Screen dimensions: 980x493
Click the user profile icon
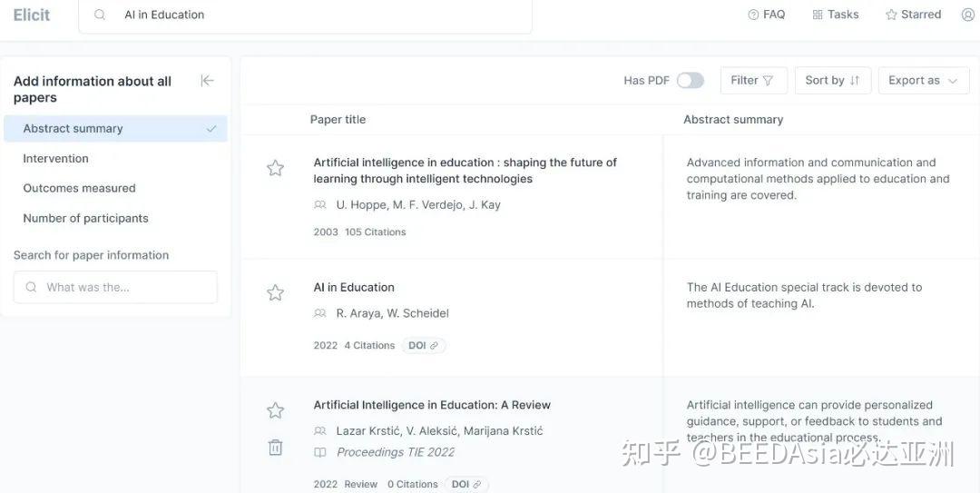[x=967, y=15]
